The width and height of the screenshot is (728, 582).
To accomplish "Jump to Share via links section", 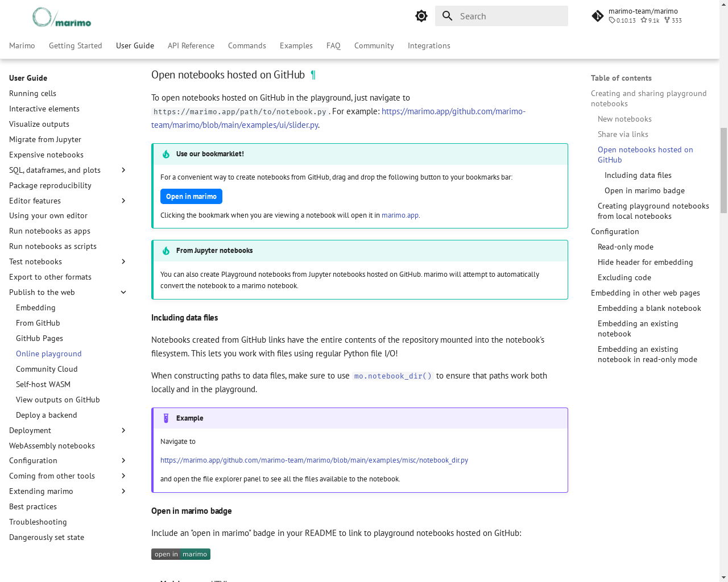I will pyautogui.click(x=623, y=134).
